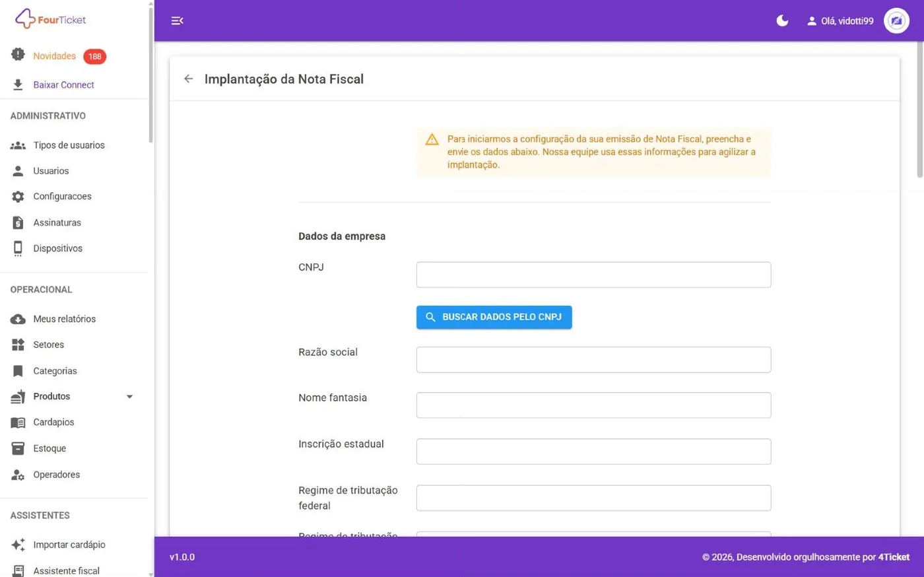Click the Olá, vidotti99 user greeting
Viewport: 924px width, 577px height.
[840, 21]
